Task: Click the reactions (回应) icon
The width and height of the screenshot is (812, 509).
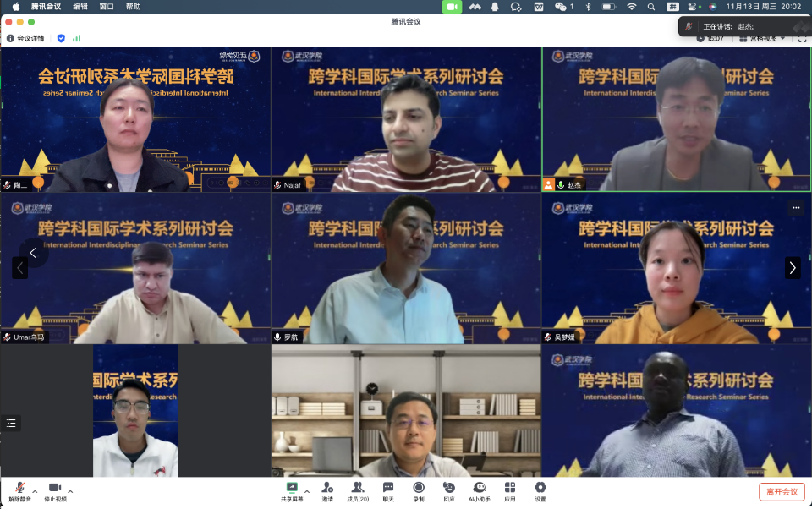Action: click(x=448, y=488)
